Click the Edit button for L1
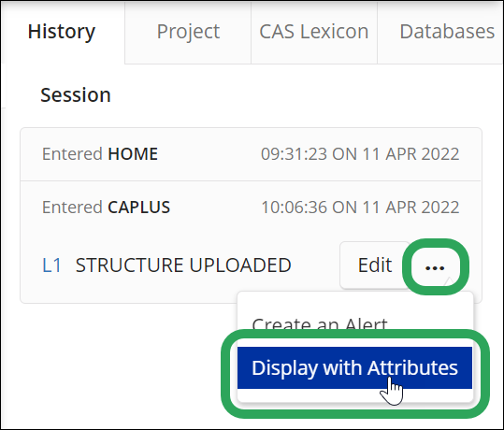The image size is (504, 430). click(375, 265)
